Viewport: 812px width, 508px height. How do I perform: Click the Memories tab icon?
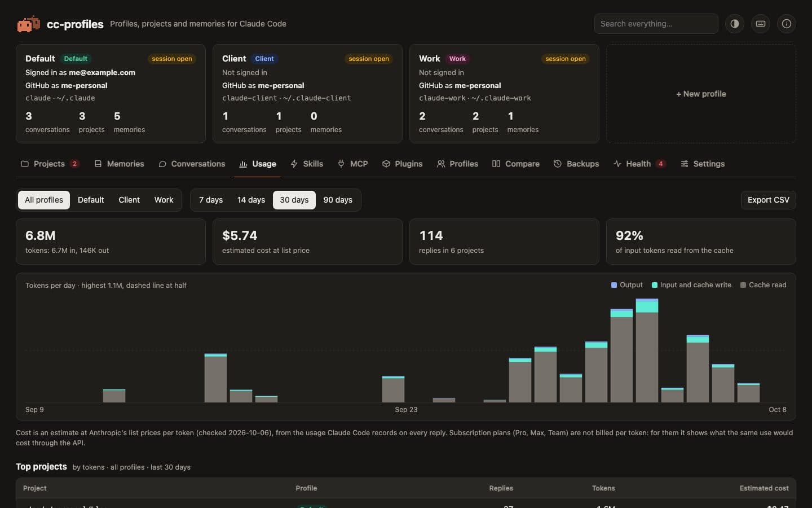pyautogui.click(x=98, y=164)
